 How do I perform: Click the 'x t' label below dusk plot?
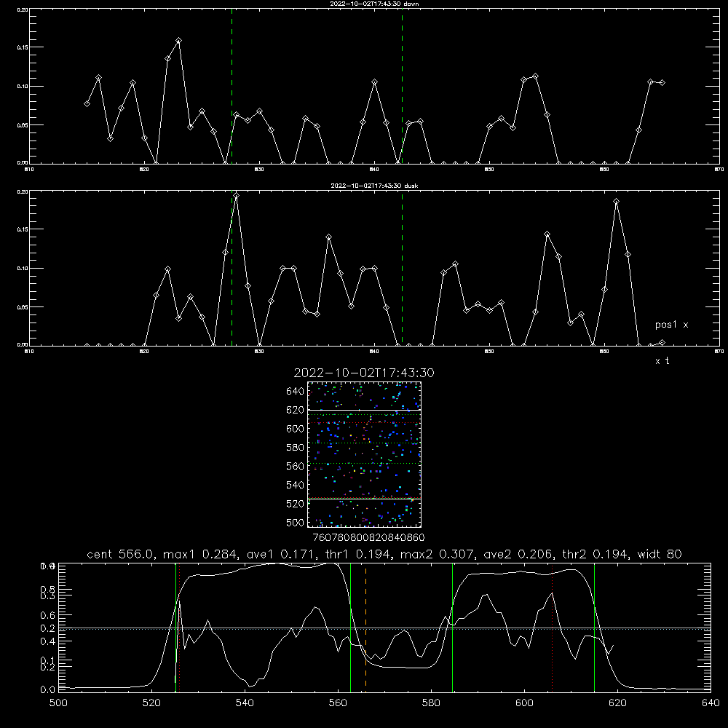click(x=662, y=361)
